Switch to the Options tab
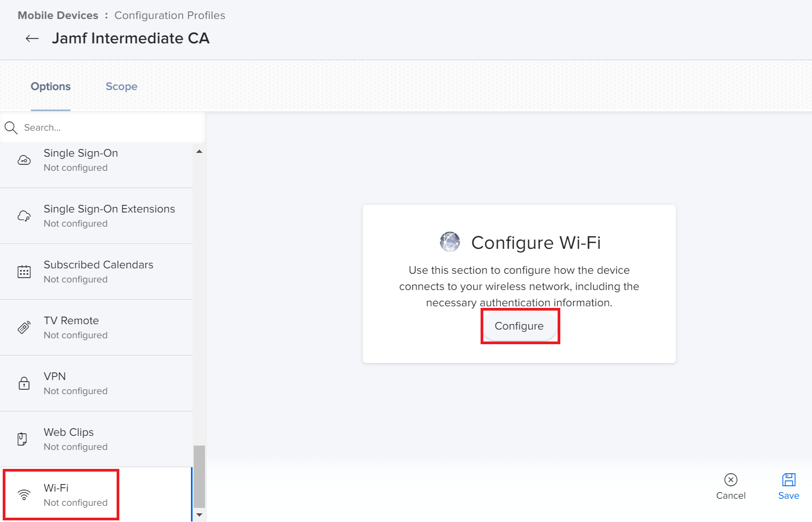This screenshot has height=522, width=812. [50, 87]
